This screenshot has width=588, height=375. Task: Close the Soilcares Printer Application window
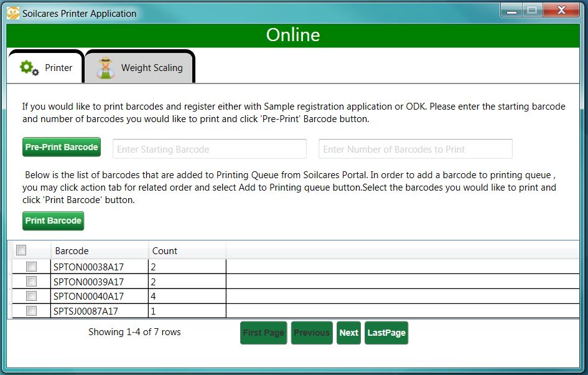pos(561,10)
